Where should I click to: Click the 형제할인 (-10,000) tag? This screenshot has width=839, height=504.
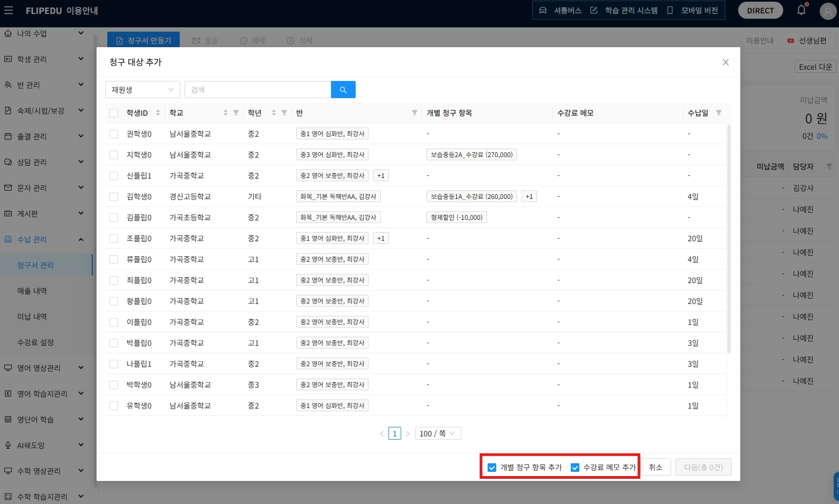click(x=457, y=218)
